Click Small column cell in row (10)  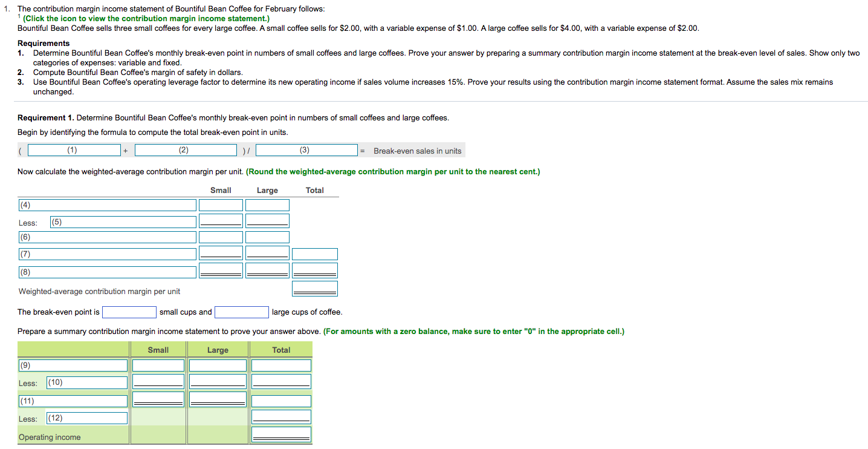[158, 381]
